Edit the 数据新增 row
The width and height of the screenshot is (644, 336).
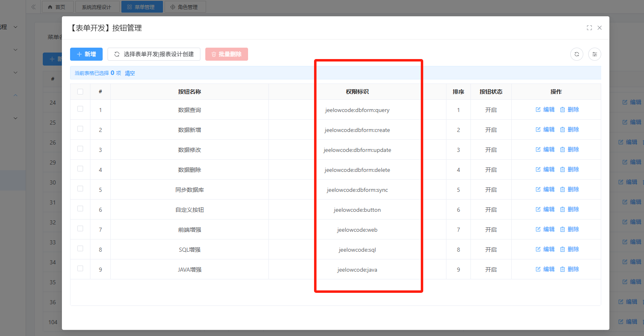[545, 130]
